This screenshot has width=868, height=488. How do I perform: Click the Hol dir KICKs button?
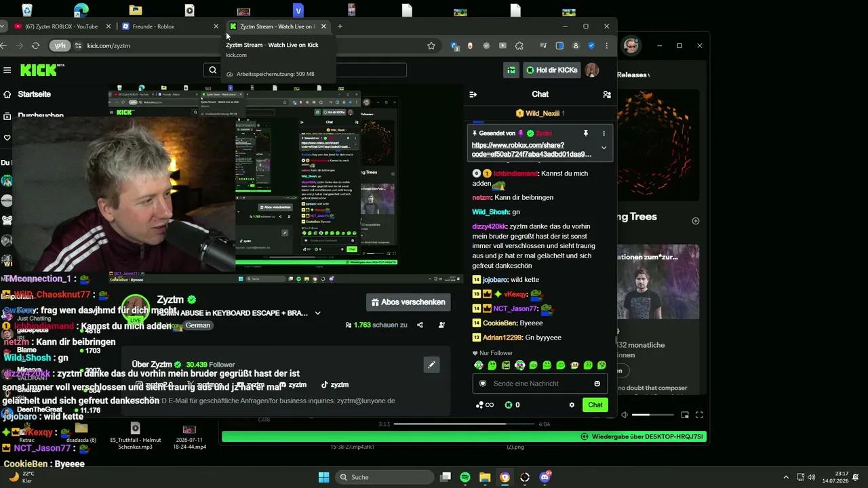tap(552, 70)
